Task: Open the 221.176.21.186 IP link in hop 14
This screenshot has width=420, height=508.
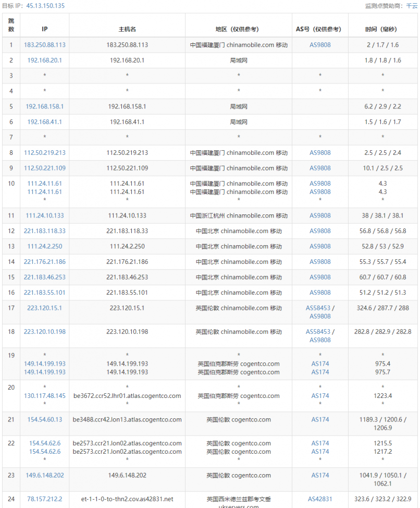Action: [45, 262]
